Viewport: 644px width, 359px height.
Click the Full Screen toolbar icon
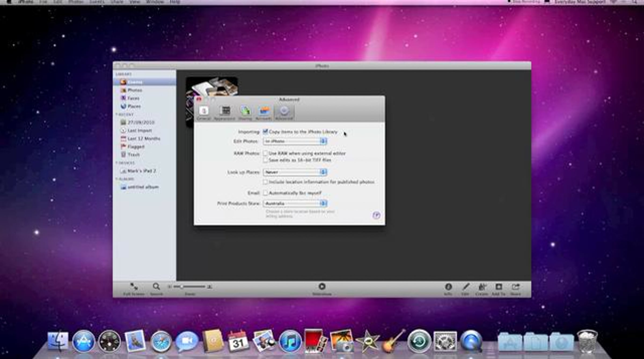[x=134, y=287]
